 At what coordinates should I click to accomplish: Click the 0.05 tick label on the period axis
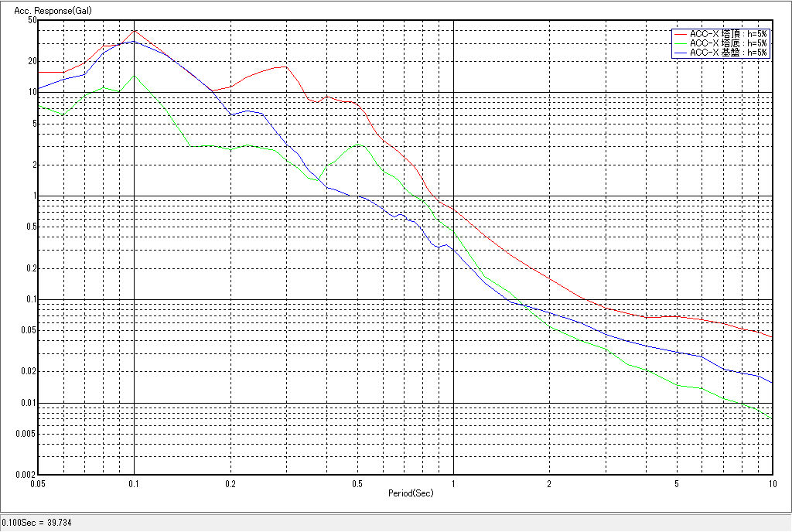click(36, 483)
